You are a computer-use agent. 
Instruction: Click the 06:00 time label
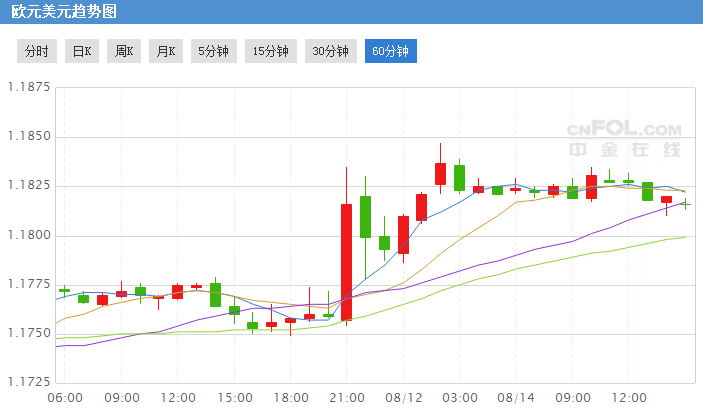(x=65, y=398)
